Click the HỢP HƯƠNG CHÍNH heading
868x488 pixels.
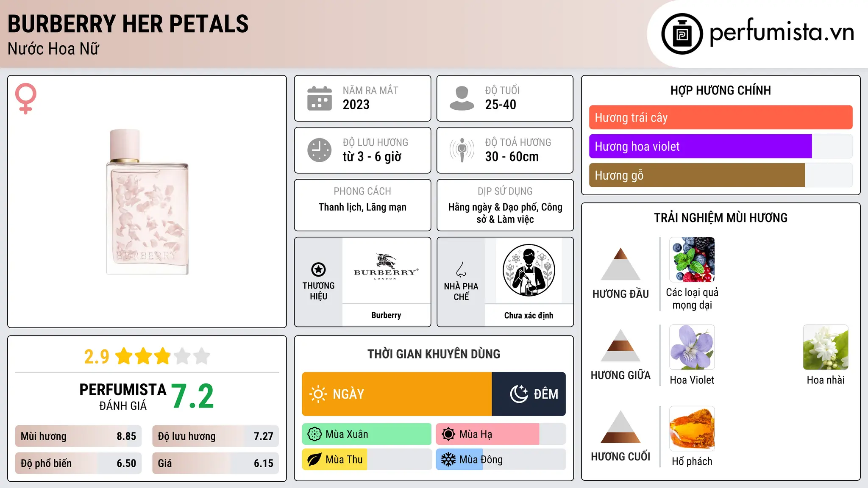tap(721, 90)
